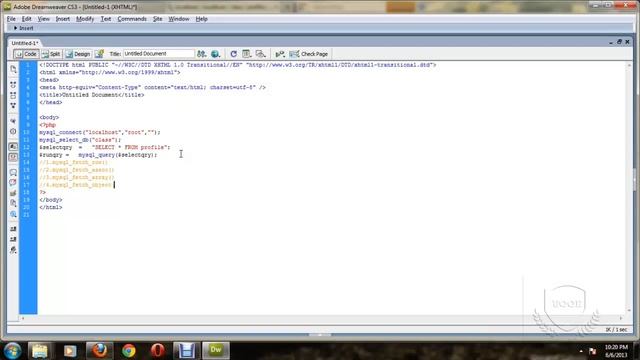This screenshot has width=640, height=360.
Task: Click the horizontal scrollbar right arrow
Action: pos(621,318)
